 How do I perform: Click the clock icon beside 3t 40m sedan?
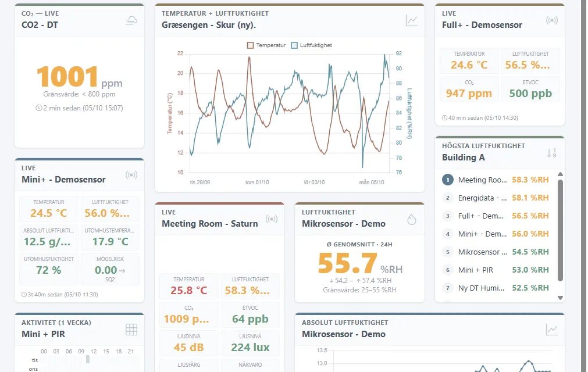tap(24, 295)
